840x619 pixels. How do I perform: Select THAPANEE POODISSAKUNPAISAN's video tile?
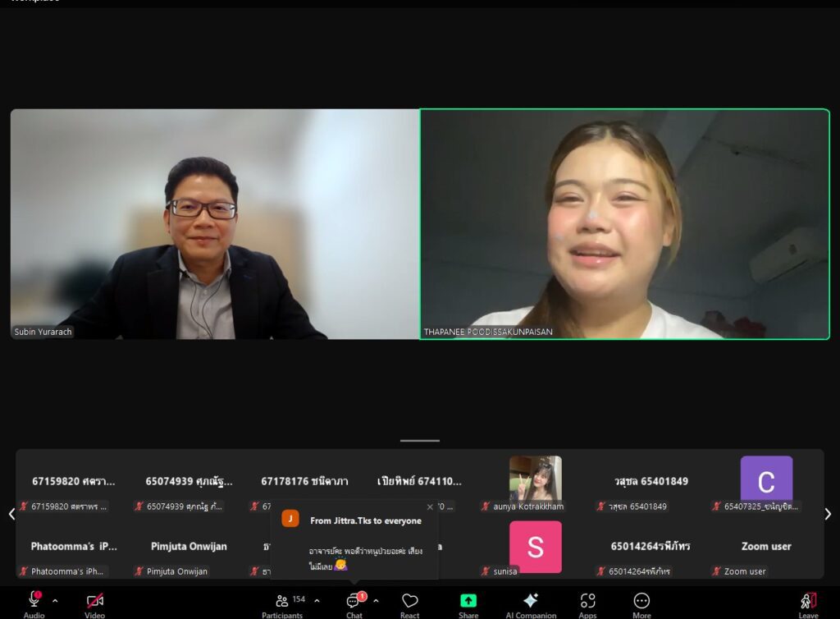[624, 224]
